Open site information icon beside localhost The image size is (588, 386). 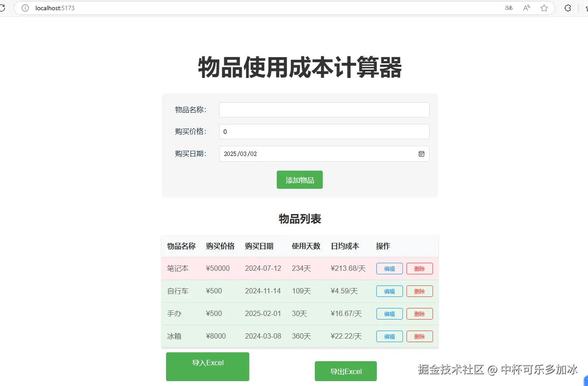26,8
